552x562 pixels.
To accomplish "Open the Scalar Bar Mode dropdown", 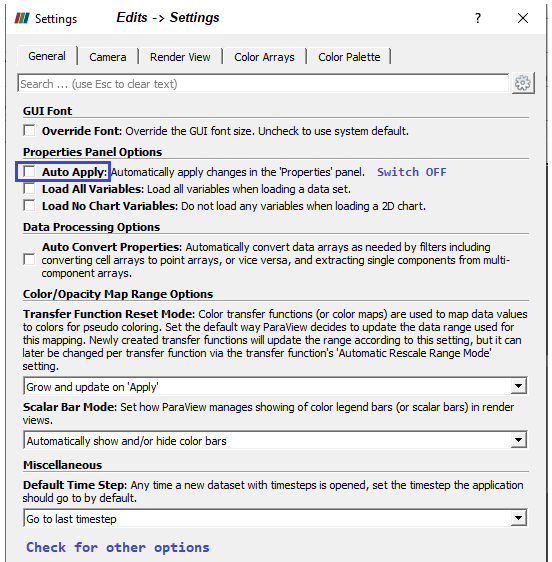I will point(275,440).
